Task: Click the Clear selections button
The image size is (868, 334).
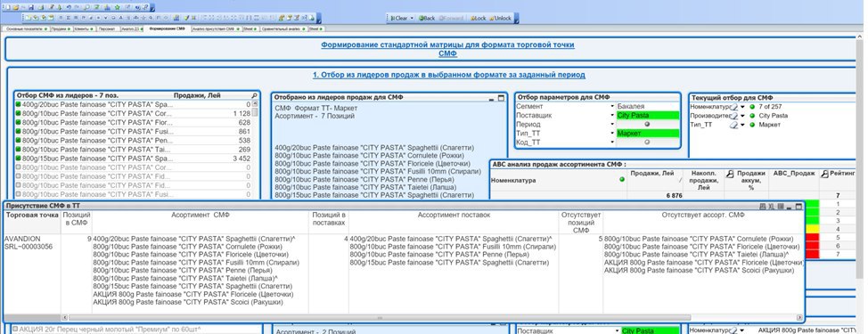Action: (399, 18)
